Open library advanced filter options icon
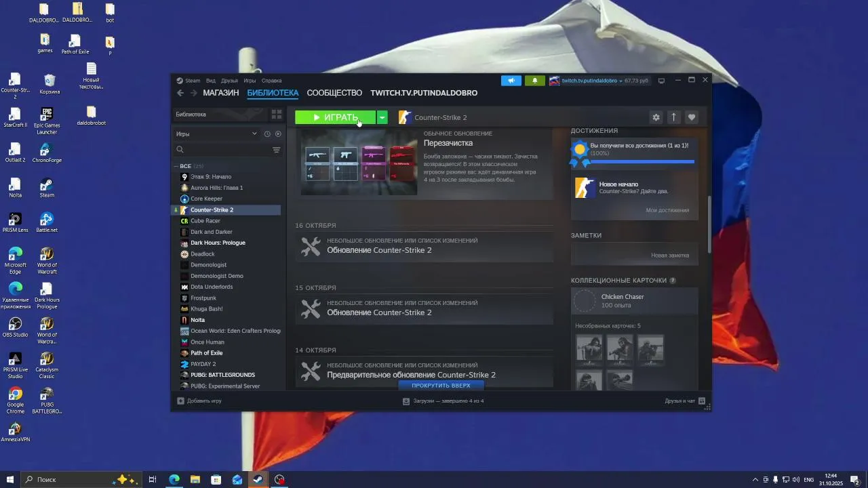Screen dimensions: 868x488 277,150
